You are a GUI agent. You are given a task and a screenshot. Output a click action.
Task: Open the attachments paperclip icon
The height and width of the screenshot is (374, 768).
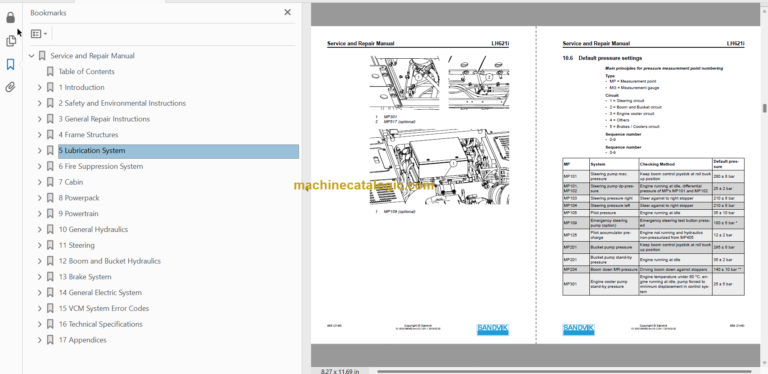[x=10, y=87]
